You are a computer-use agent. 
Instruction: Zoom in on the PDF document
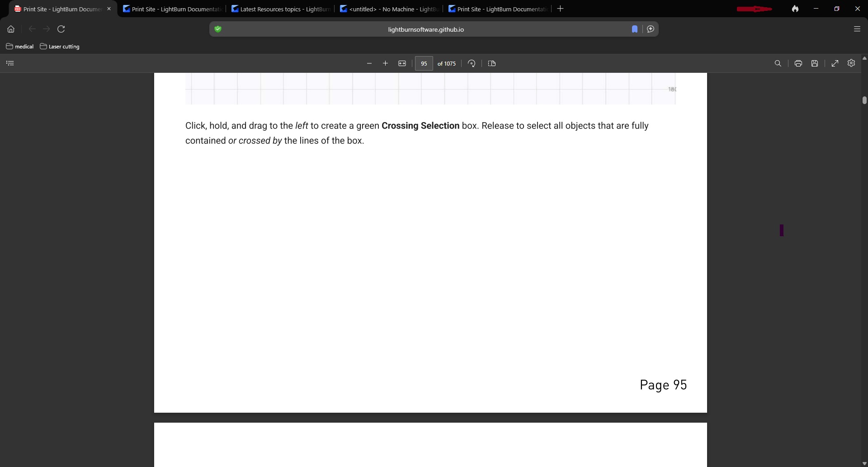point(385,63)
